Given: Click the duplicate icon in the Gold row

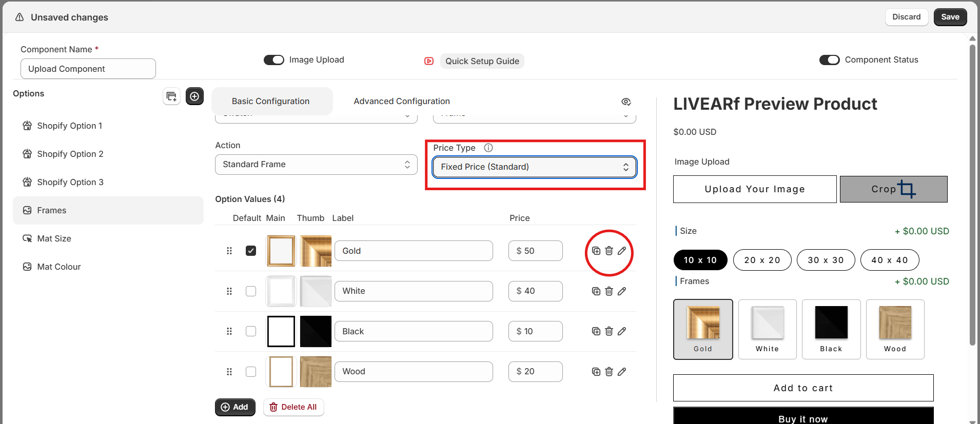Looking at the screenshot, I should (596, 251).
